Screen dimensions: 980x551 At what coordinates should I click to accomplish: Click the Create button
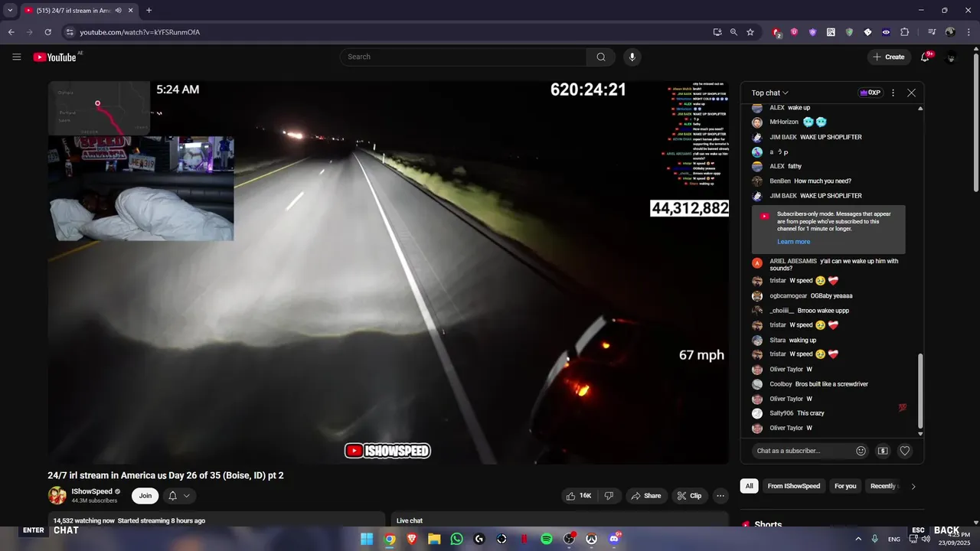tap(888, 57)
